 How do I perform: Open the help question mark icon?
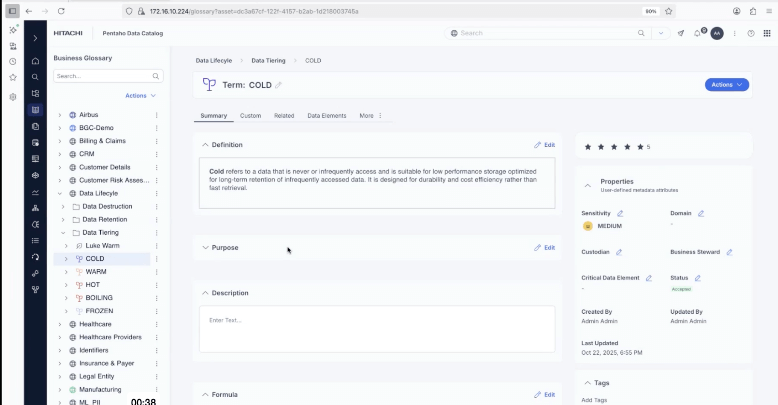[x=751, y=33]
